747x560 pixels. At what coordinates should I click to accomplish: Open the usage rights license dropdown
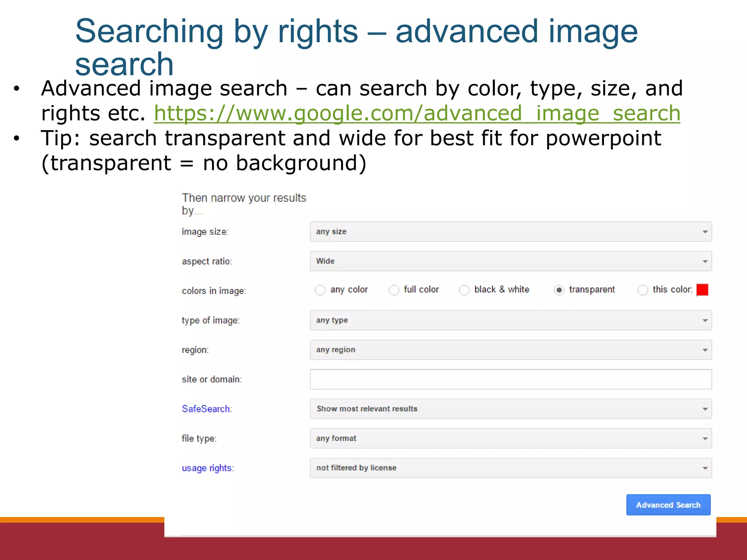[511, 467]
